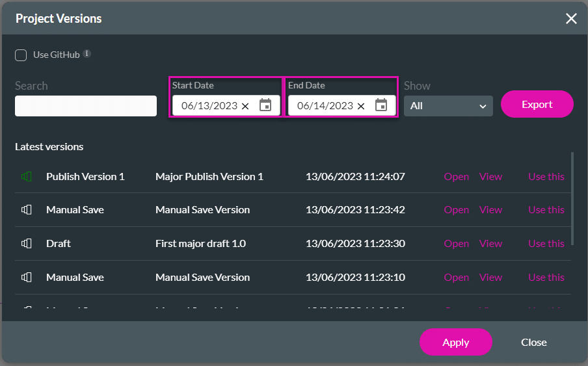Screen dimensions: 588x366
Task: Click the green Publish Version 1 icon
Action: pyautogui.click(x=27, y=176)
